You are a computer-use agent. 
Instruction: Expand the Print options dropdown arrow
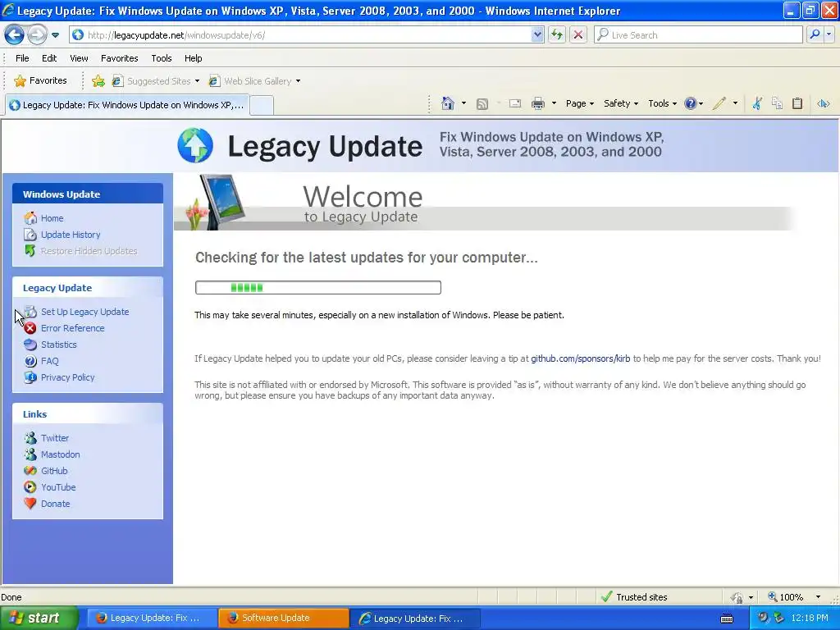(554, 103)
